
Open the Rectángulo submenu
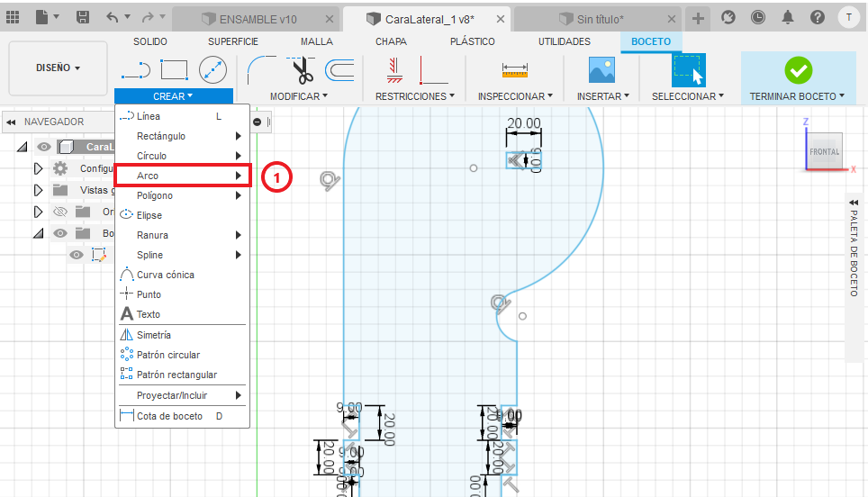pos(182,136)
